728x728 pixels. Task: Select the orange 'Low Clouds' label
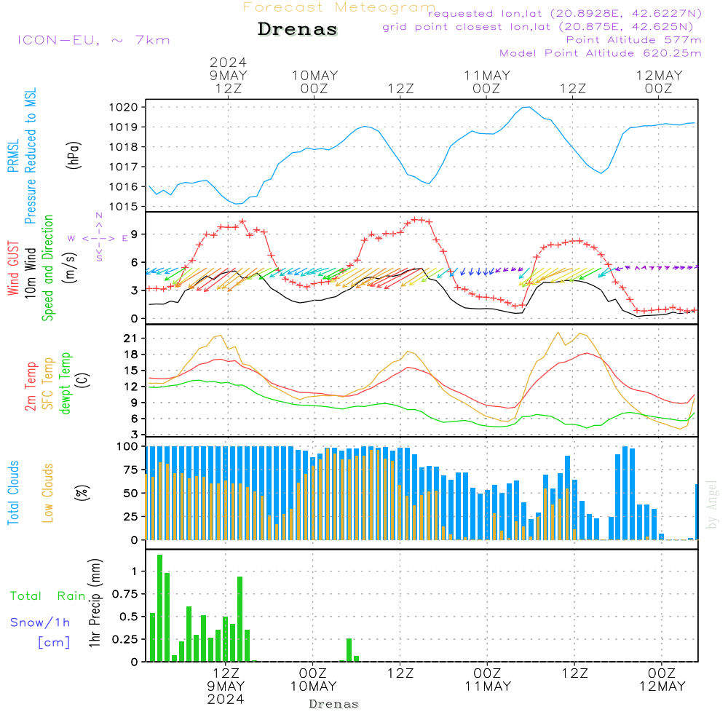tap(48, 493)
